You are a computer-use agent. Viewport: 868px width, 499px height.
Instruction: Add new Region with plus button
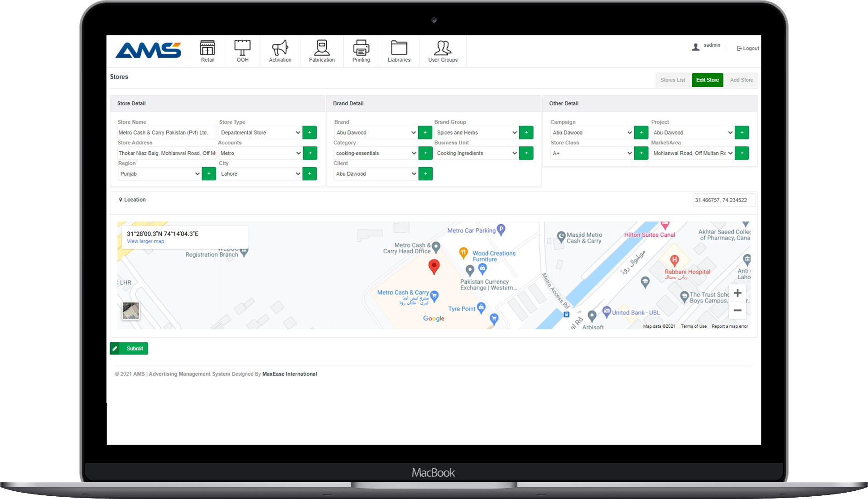[x=209, y=174]
